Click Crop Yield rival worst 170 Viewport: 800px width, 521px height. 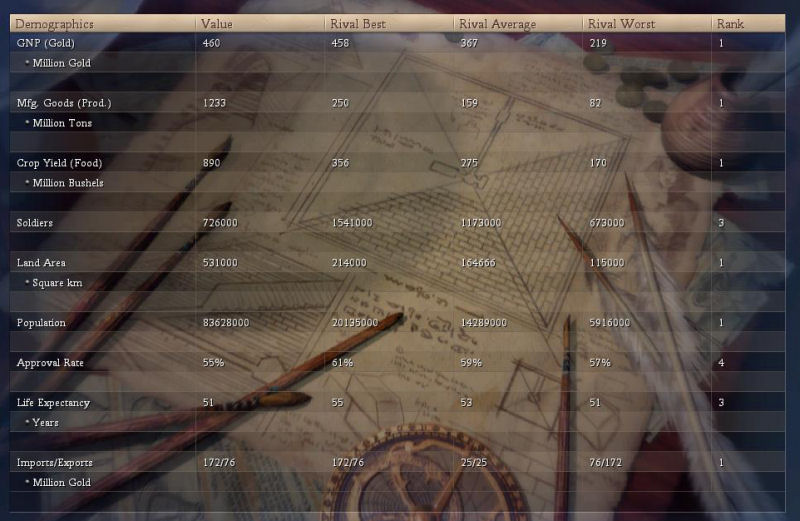[598, 163]
